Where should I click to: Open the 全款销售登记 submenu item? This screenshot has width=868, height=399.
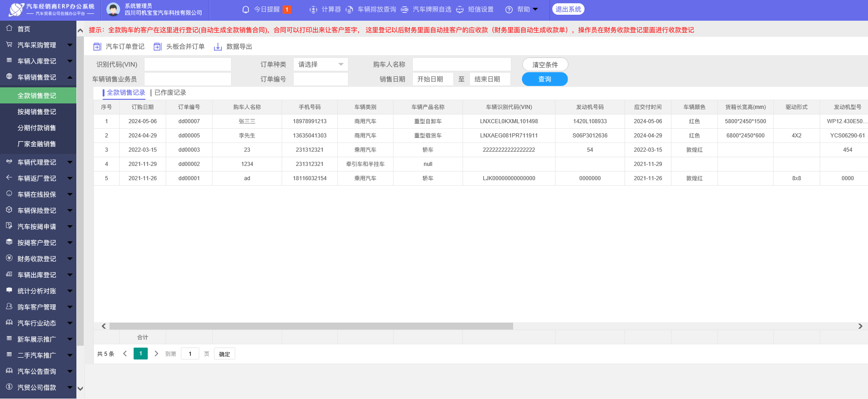[x=38, y=95]
